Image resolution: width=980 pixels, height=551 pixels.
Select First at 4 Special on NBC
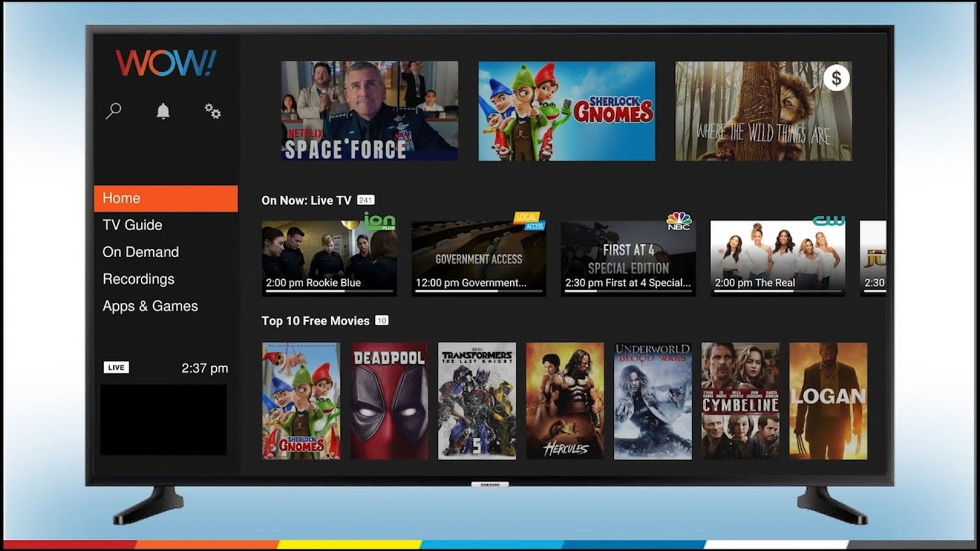[628, 258]
